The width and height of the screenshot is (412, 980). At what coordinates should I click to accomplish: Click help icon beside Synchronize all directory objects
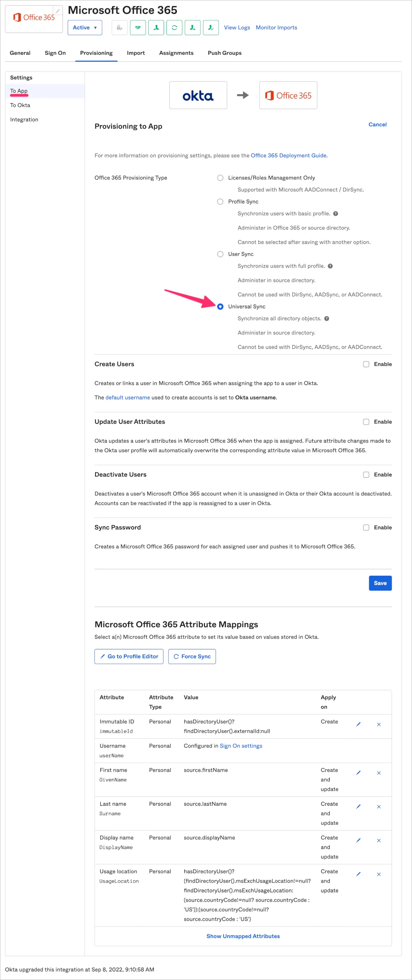coord(327,319)
